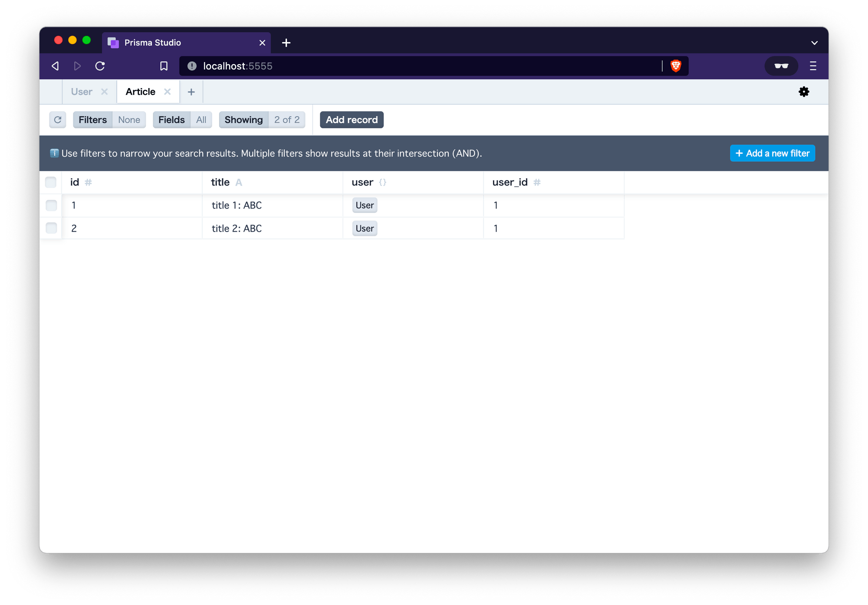Toggle the select-all checkbox in header row

[51, 182]
